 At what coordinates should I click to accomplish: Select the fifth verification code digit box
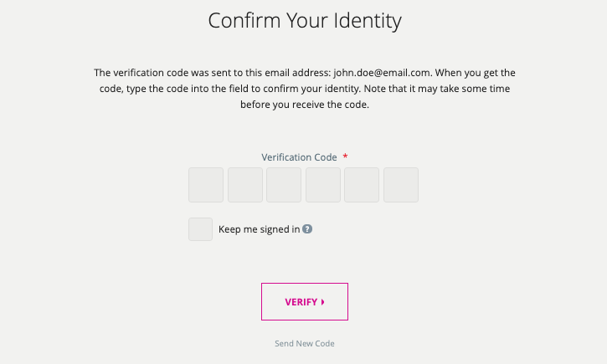[x=362, y=185]
